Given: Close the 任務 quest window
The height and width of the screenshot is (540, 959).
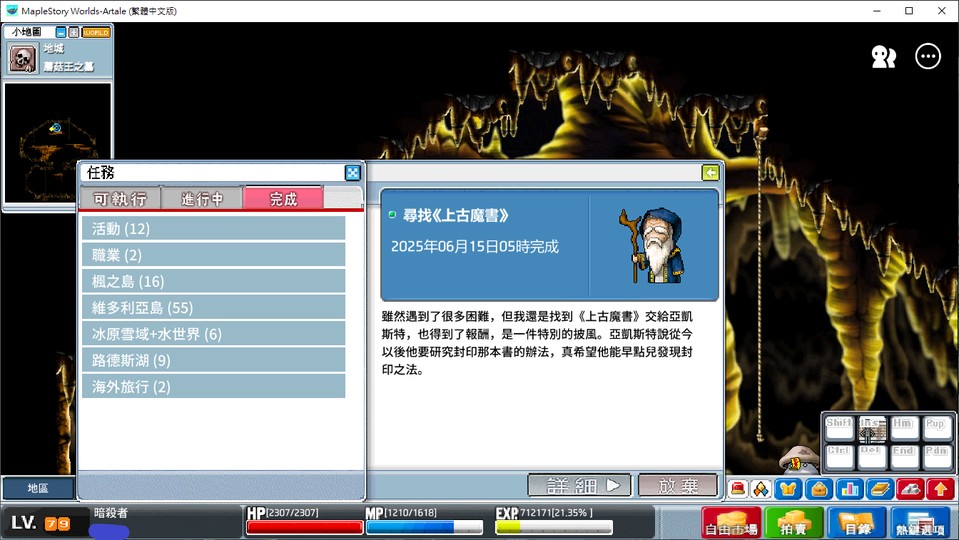Looking at the screenshot, I should (353, 173).
